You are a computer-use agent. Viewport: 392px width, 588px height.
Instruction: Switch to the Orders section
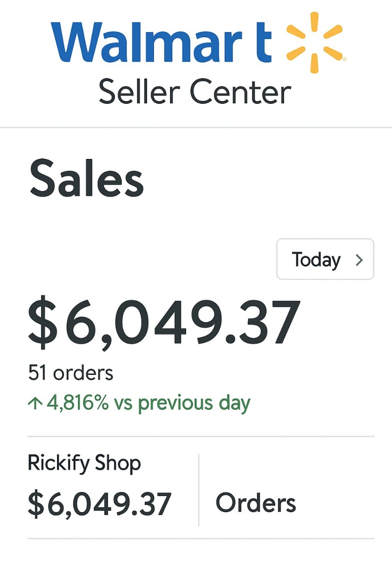click(256, 502)
